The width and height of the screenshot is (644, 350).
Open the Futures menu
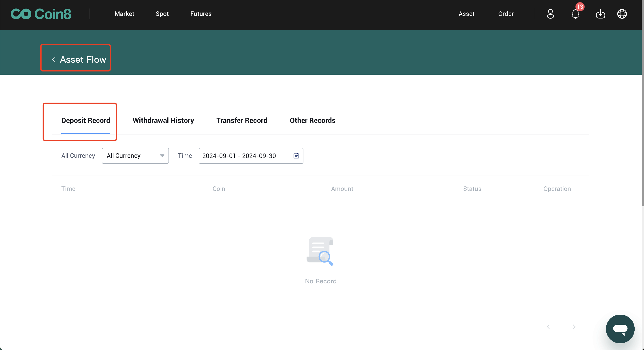pyautogui.click(x=201, y=14)
